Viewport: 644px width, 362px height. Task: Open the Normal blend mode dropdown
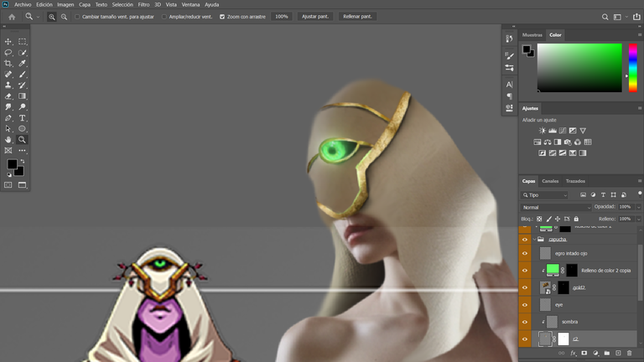pos(556,207)
